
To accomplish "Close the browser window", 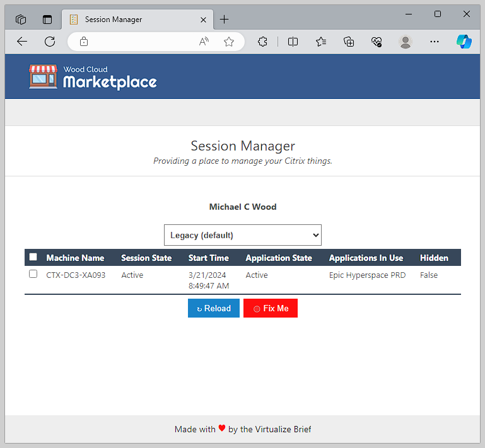I will click(467, 14).
